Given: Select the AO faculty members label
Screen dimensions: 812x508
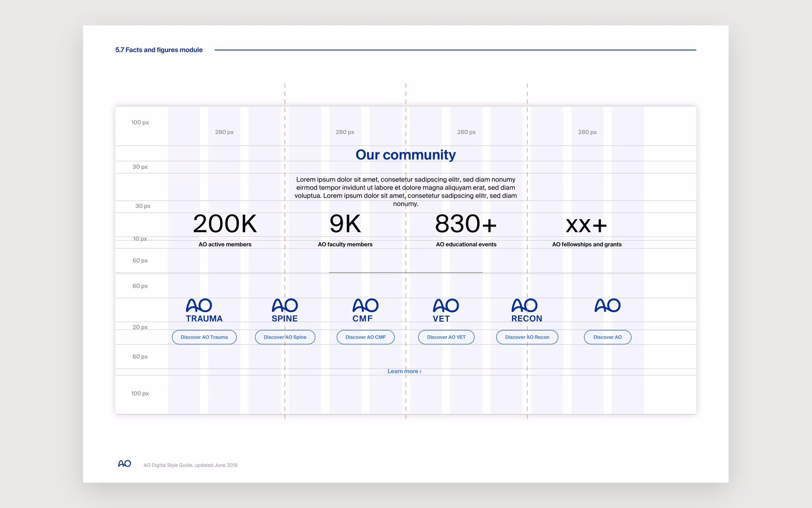Looking at the screenshot, I should (x=345, y=244).
